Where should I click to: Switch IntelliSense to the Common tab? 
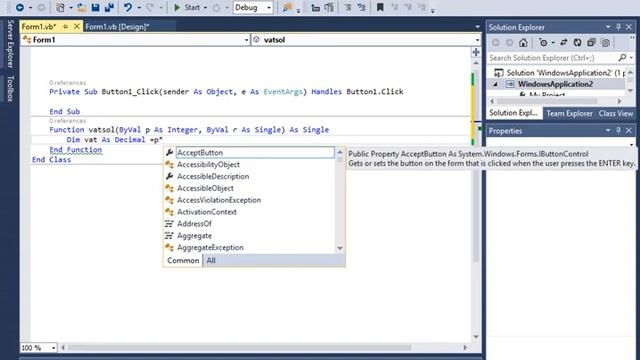183,260
